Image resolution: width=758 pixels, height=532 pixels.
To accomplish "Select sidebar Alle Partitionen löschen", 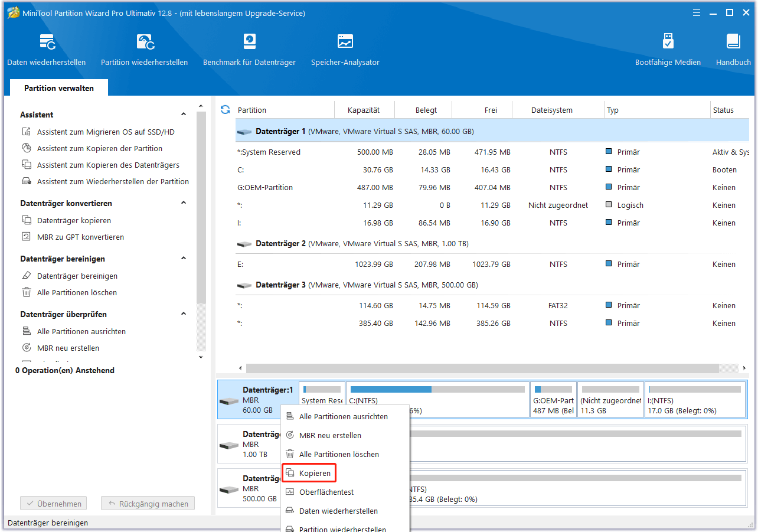I will tap(77, 293).
